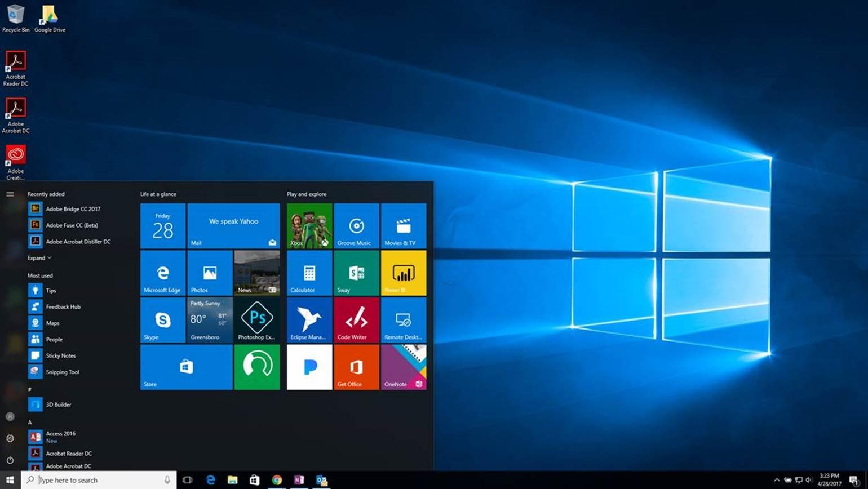Open the wide Store tile in the Start menu
The image size is (868, 489).
187,367
